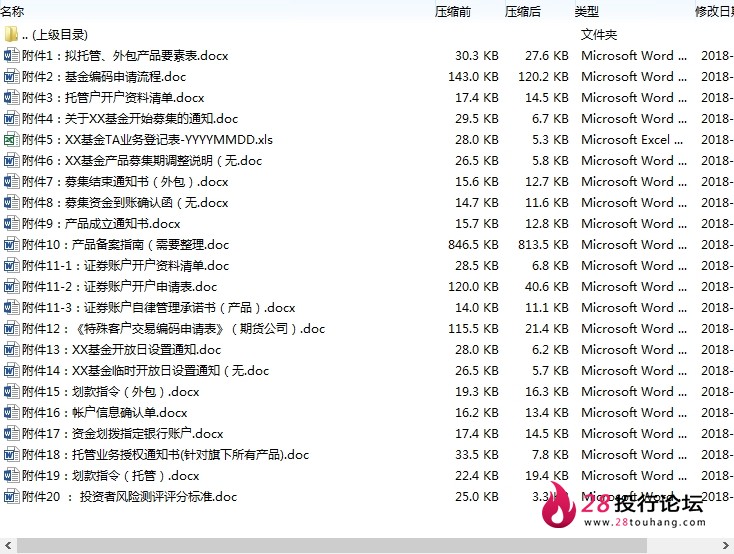
Task: Click the 120.2 KB compressed size of 附件2
Action: click(x=543, y=76)
